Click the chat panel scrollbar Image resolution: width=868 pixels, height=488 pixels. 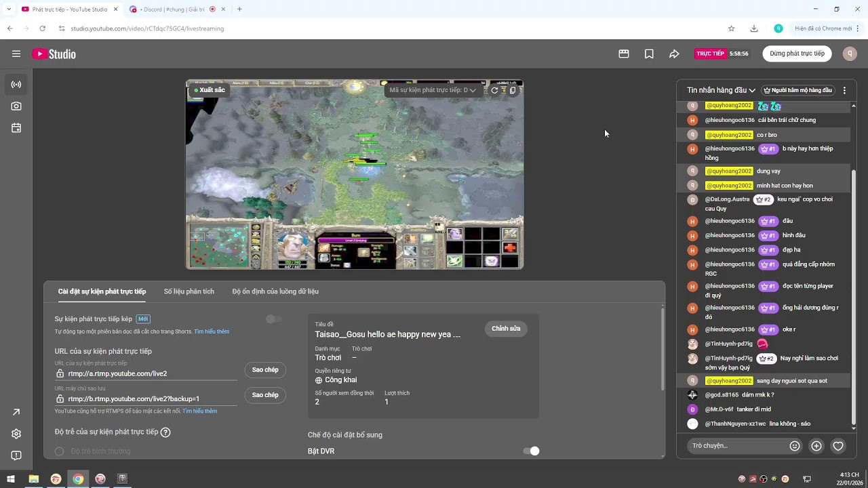coord(854,298)
